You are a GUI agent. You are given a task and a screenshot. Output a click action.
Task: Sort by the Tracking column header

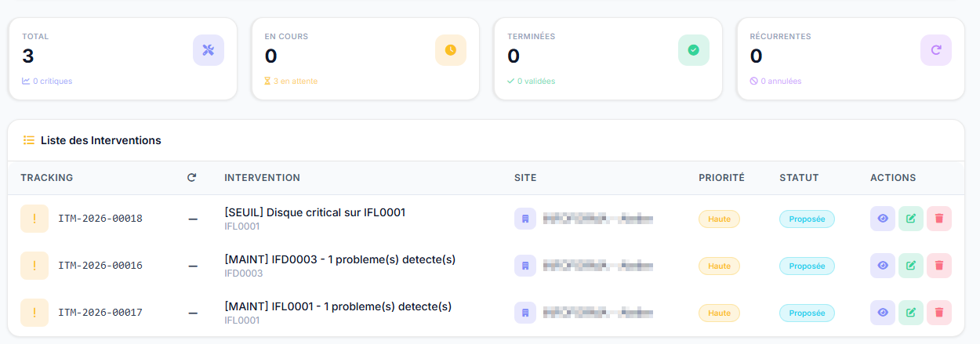coord(47,178)
